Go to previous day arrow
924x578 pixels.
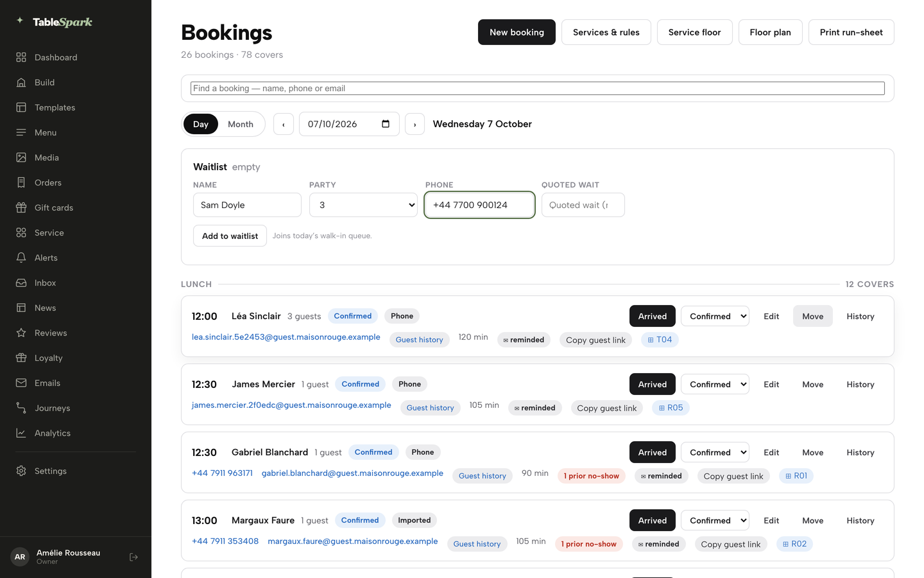point(284,124)
